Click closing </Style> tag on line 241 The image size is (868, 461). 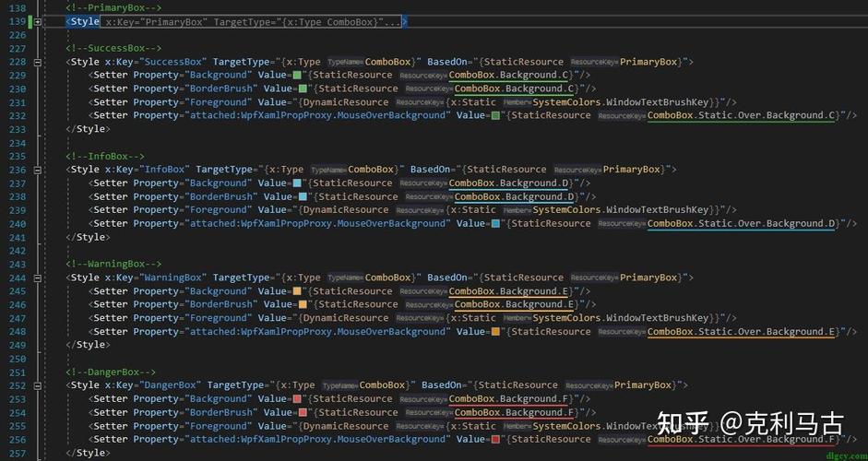point(88,237)
